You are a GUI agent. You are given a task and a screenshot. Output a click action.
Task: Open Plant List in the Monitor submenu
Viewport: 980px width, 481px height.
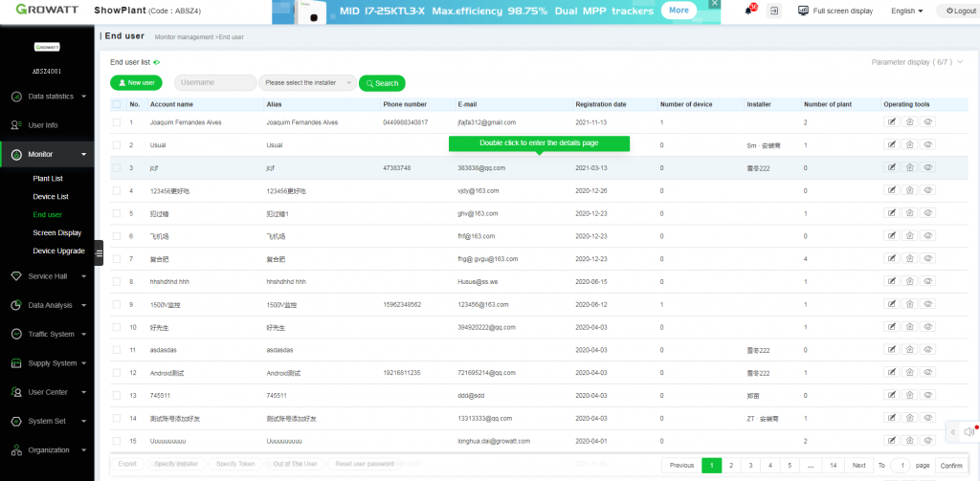pos(48,179)
